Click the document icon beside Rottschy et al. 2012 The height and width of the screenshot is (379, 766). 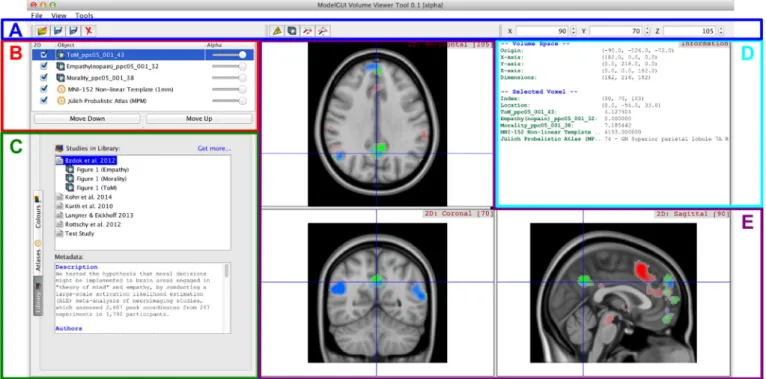click(60, 224)
